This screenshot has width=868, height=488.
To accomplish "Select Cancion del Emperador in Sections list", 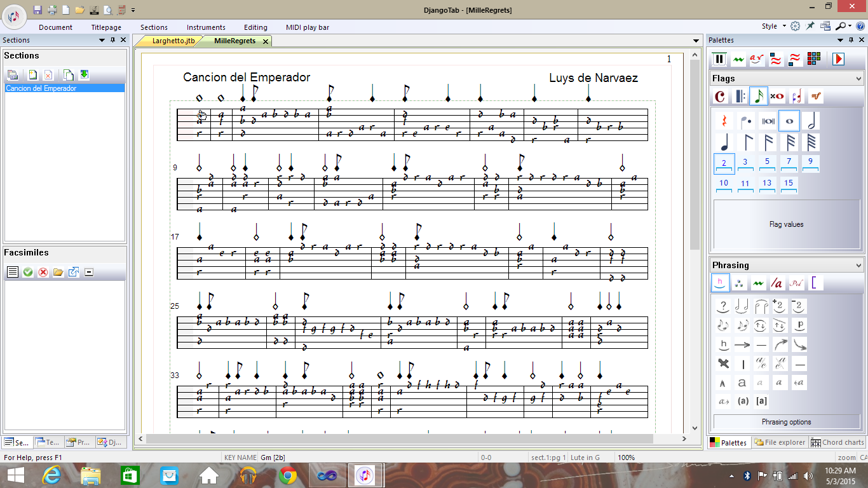I will pos(41,88).
